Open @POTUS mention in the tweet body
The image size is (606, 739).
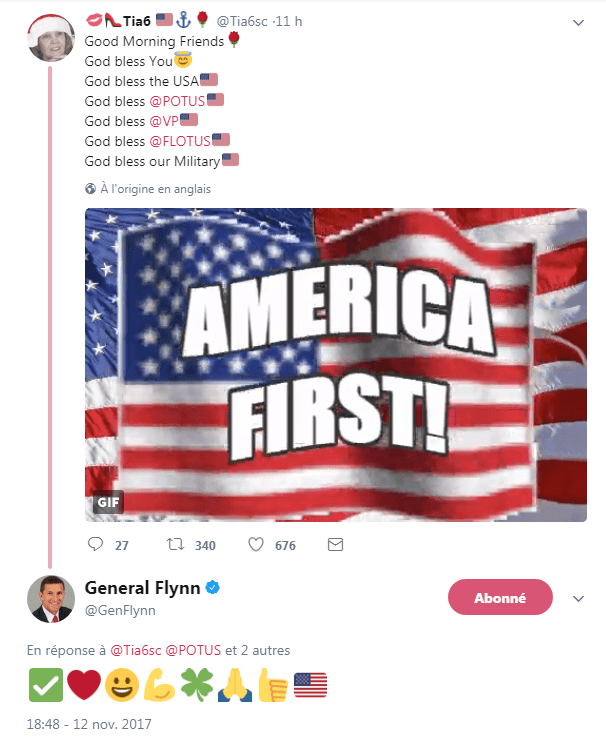[177, 100]
